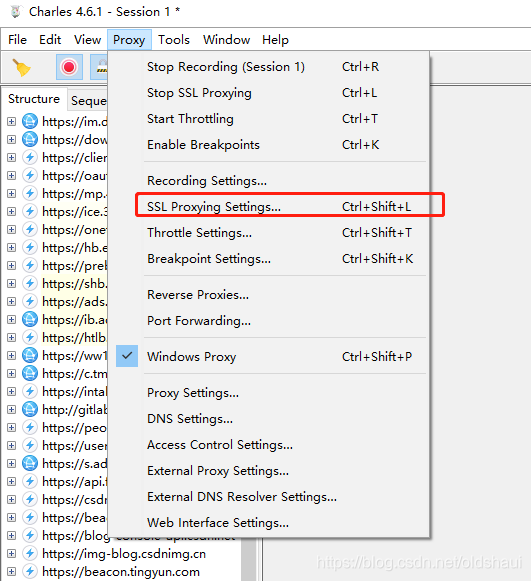Click the lightning icon beside https://htlb
The image size is (531, 581).
(x=30, y=337)
